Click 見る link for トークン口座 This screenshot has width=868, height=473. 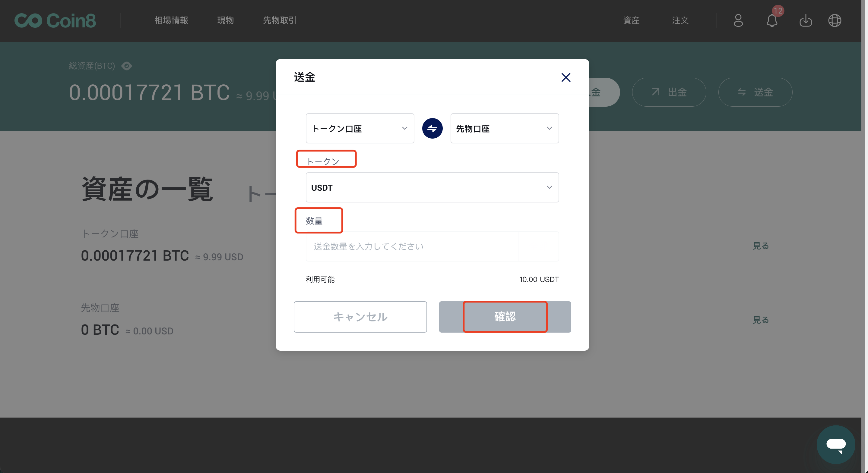pos(761,246)
